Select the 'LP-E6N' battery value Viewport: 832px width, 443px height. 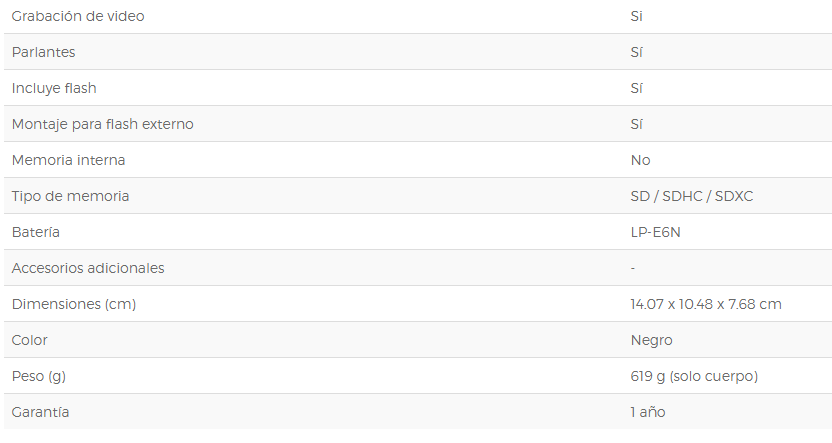point(655,232)
